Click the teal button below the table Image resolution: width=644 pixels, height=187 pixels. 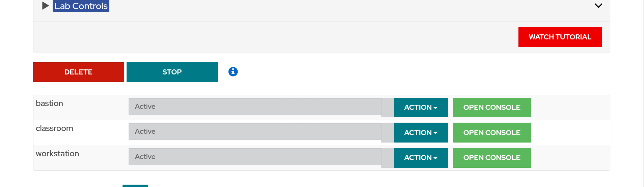(x=135, y=186)
